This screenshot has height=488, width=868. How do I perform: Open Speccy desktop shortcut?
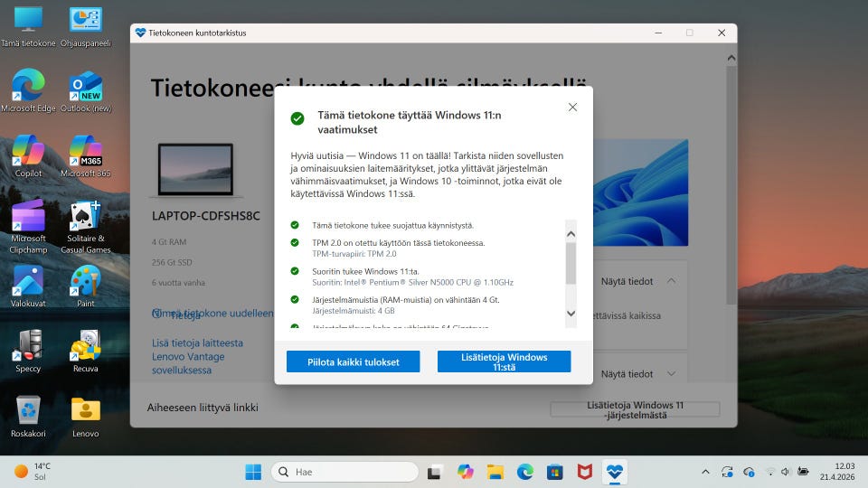tap(28, 352)
